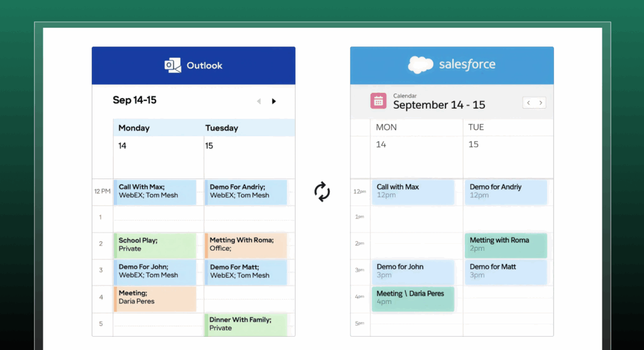Open Dinner With Family event
The height and width of the screenshot is (350, 644).
[x=246, y=324]
